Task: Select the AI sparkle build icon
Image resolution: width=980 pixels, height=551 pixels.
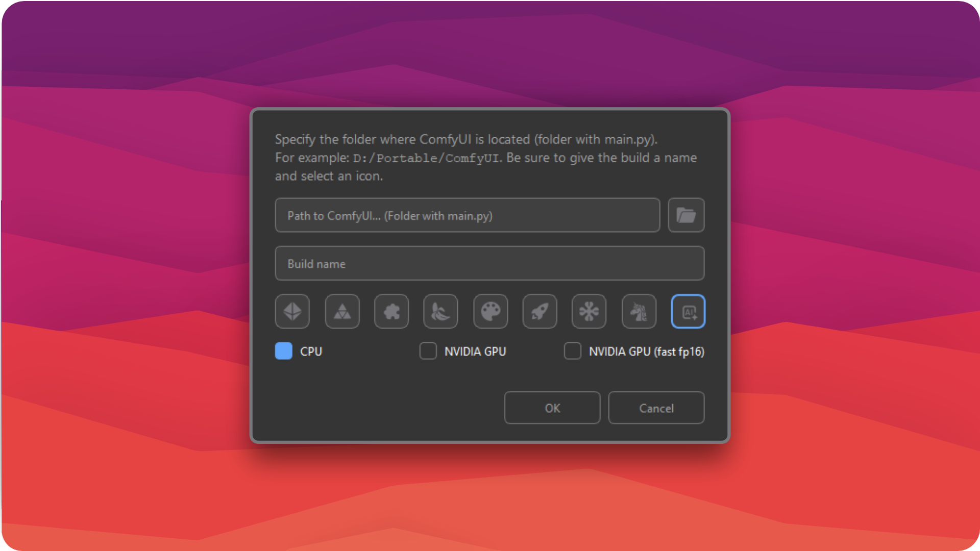Action: point(688,311)
